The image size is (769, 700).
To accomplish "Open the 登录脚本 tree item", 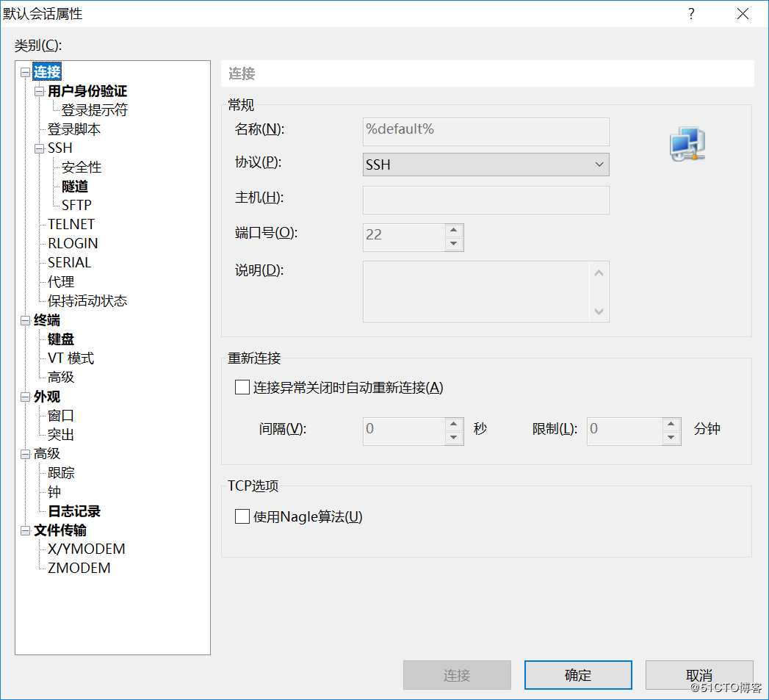I will click(74, 129).
